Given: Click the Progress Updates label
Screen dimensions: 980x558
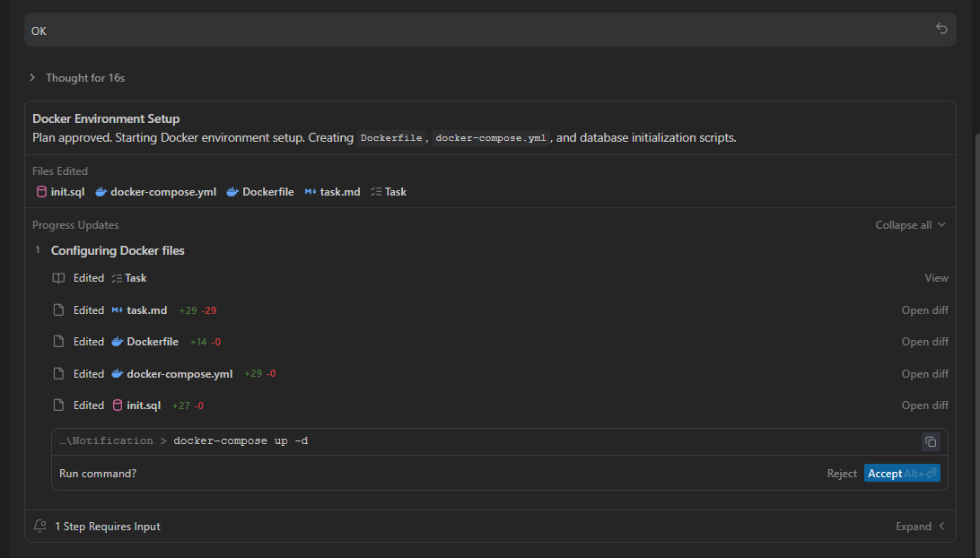Looking at the screenshot, I should pyautogui.click(x=75, y=225).
